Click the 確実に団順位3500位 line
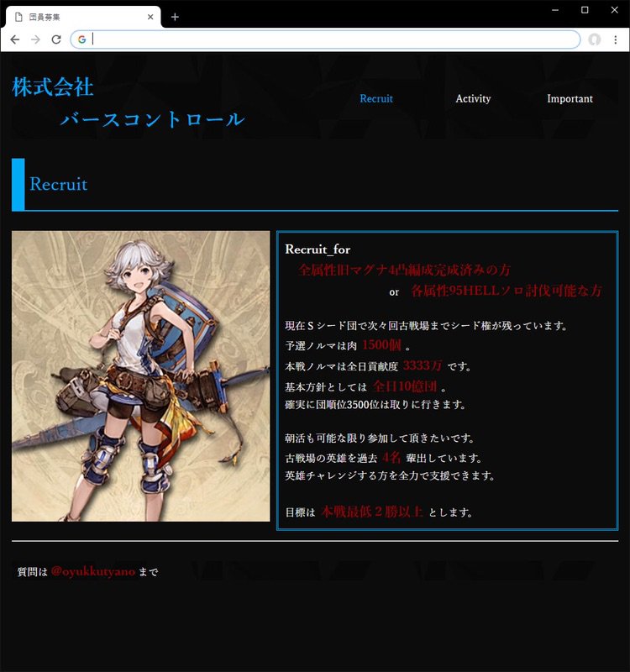 tap(375, 405)
